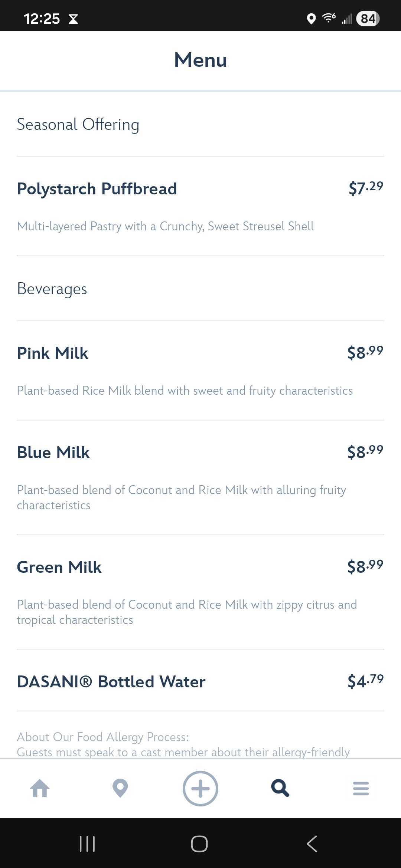Tap the Android back arrow
401x868 pixels.
pyautogui.click(x=312, y=844)
